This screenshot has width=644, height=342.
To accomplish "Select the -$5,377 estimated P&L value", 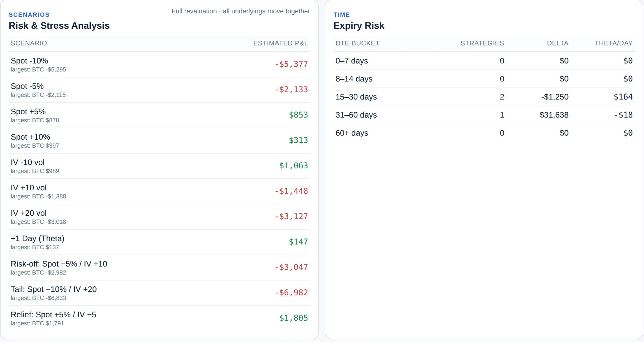I will coord(291,64).
